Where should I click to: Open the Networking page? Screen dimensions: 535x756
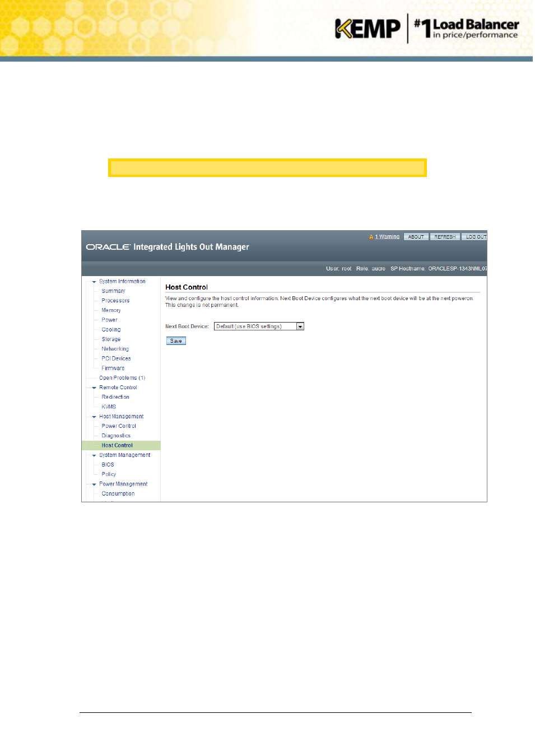115,349
